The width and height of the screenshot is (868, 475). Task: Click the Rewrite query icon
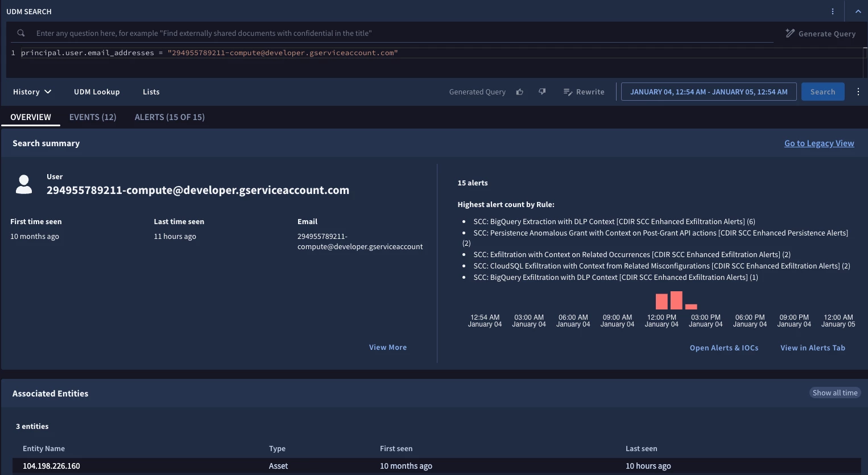tap(568, 92)
